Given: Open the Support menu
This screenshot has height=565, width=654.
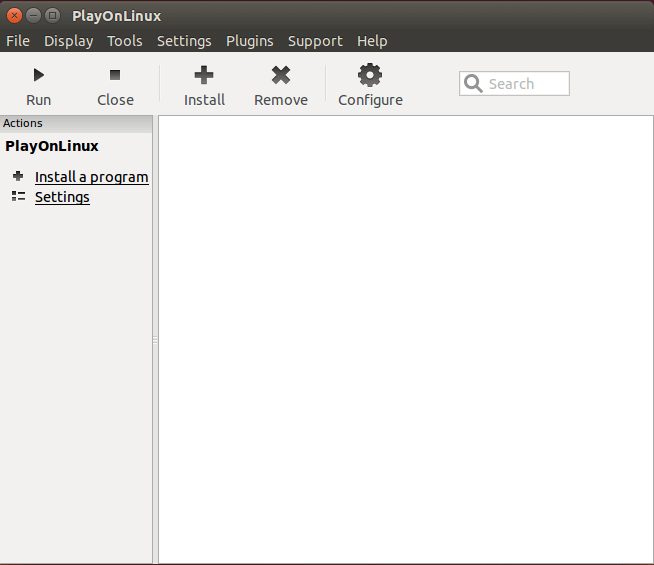Looking at the screenshot, I should click(315, 41).
